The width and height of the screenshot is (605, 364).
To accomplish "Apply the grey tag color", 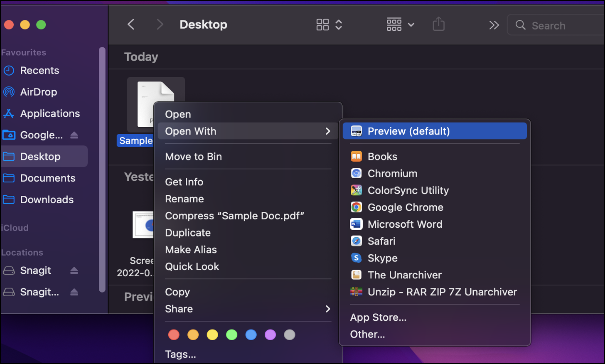I will (x=290, y=334).
